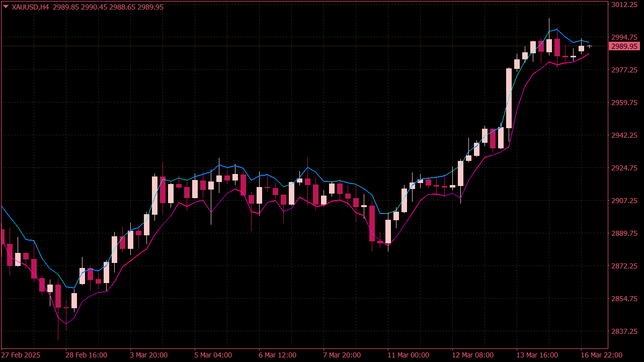Click the 2977.25 price axis label
Image resolution: width=644 pixels, height=362 pixels.
pyautogui.click(x=624, y=70)
